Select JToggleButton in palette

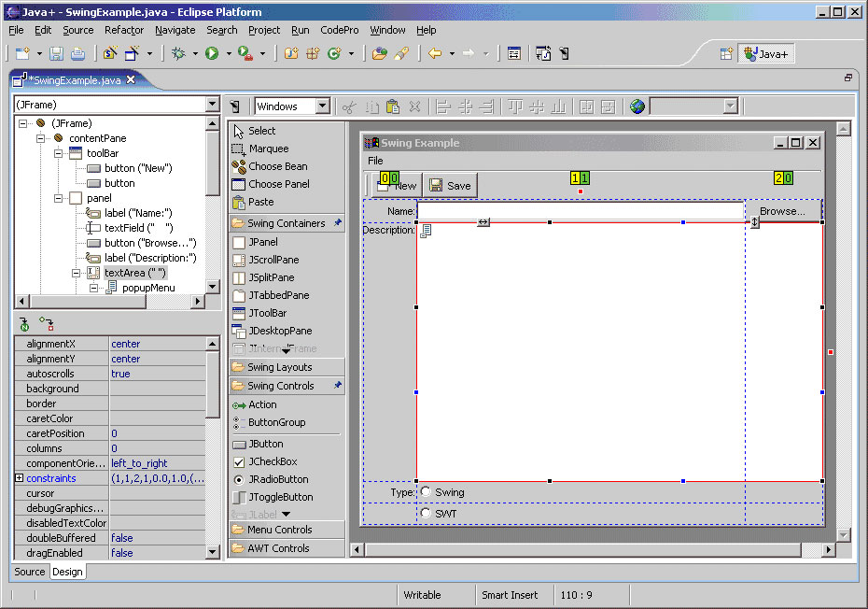tap(273, 497)
